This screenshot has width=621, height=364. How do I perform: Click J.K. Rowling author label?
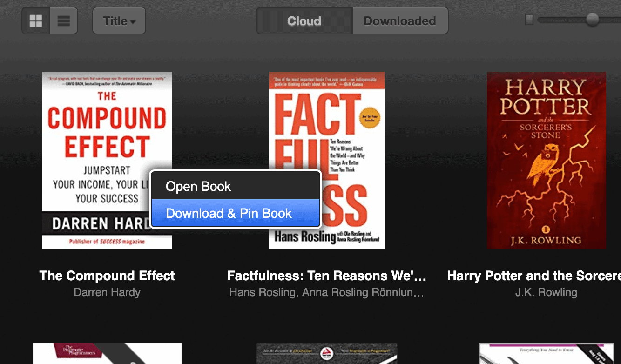pos(546,292)
